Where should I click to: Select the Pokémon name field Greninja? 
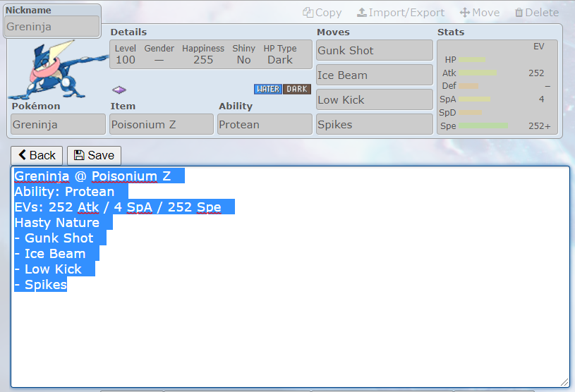pyautogui.click(x=58, y=124)
